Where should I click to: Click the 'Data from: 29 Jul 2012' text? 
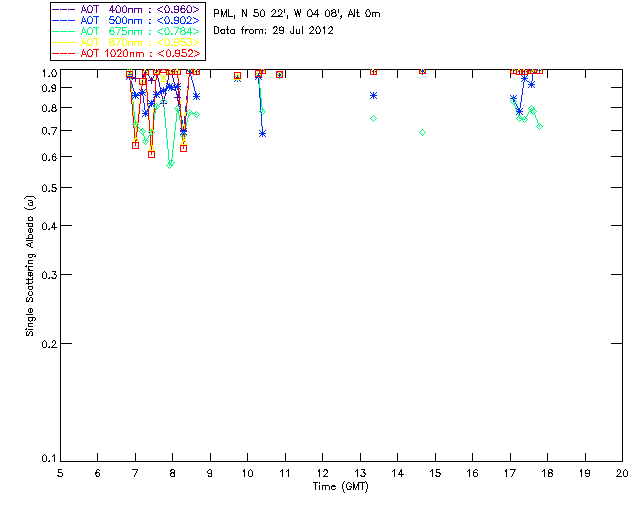tap(273, 31)
